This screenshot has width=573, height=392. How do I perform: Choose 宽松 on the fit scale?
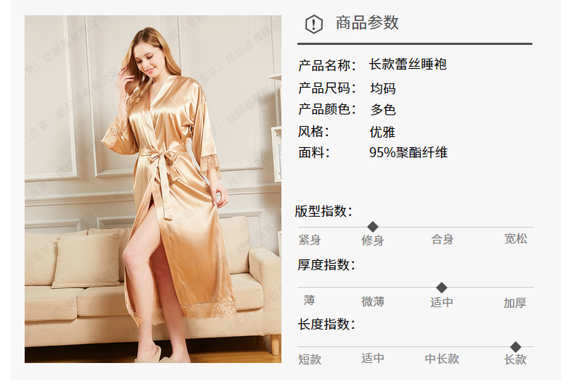tap(516, 238)
